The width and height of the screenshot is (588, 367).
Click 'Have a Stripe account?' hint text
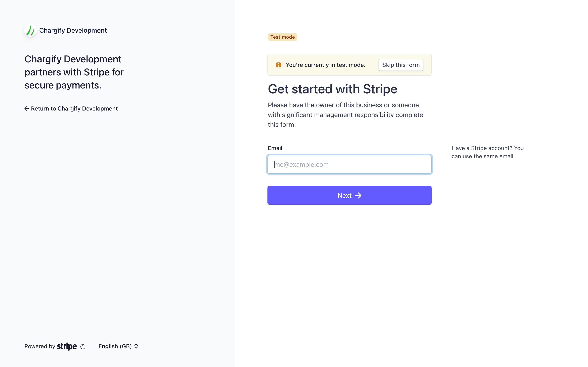tap(487, 152)
